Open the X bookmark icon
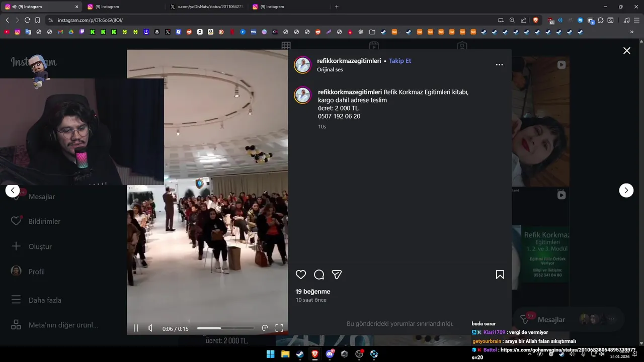This screenshot has height=362, width=644. pyautogui.click(x=168, y=32)
